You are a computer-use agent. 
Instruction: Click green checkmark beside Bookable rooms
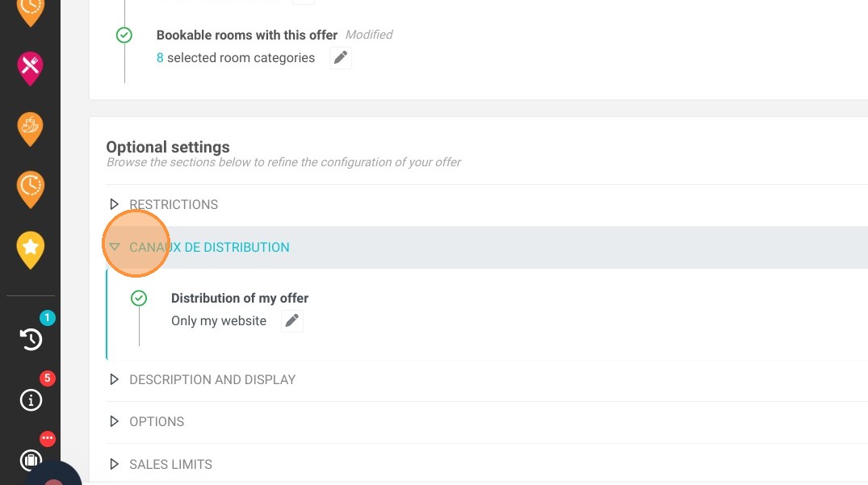[x=124, y=36]
